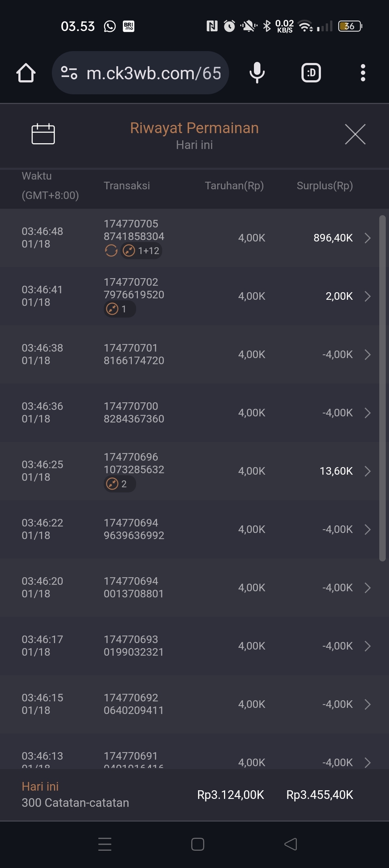Tap the circular refresh icon on first transaction
The height and width of the screenshot is (868, 389).
[x=111, y=250]
